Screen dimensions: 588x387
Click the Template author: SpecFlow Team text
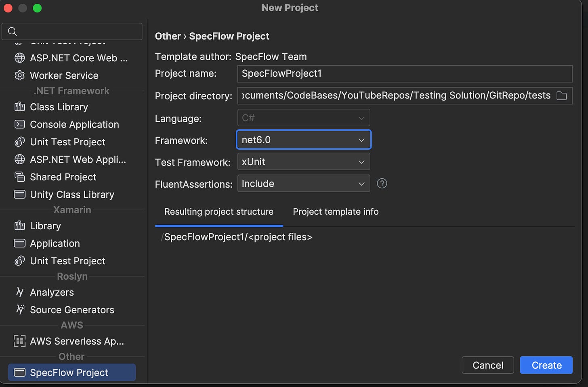click(x=231, y=56)
